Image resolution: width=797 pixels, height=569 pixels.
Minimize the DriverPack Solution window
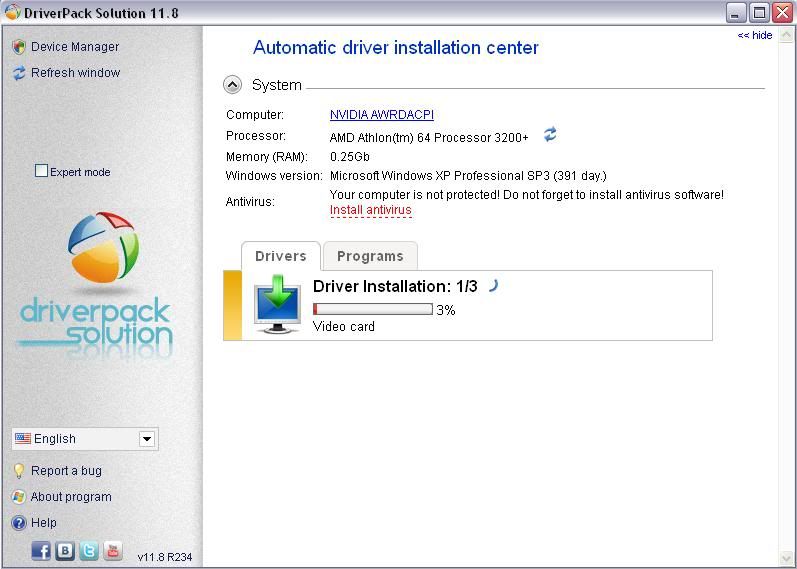tap(735, 13)
